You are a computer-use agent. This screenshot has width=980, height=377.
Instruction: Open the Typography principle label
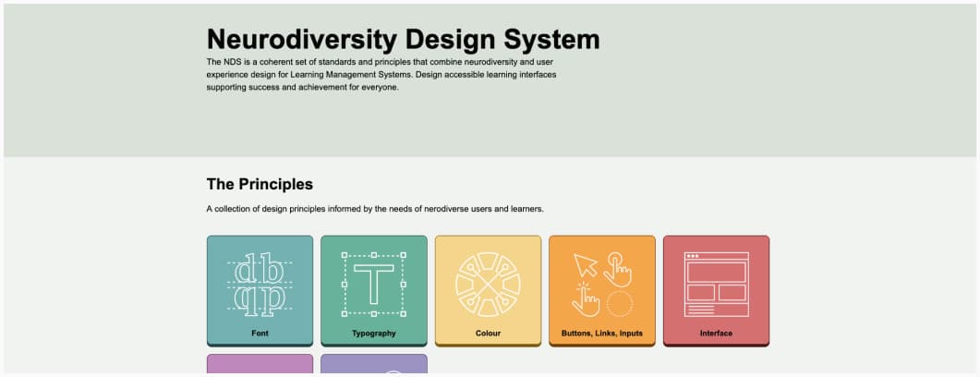(373, 333)
